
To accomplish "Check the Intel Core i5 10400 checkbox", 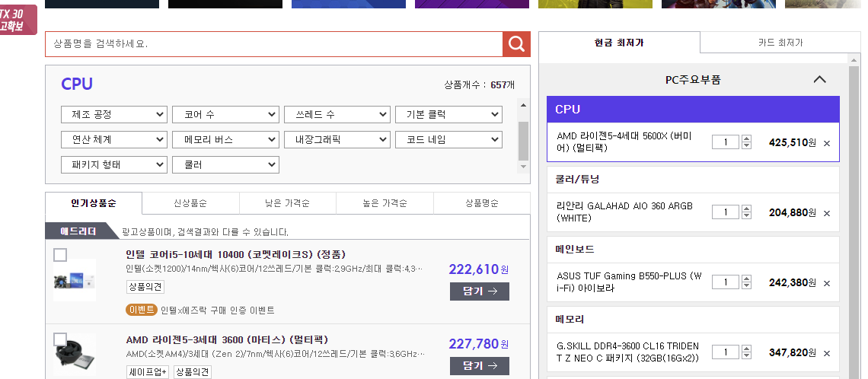I will tap(60, 255).
